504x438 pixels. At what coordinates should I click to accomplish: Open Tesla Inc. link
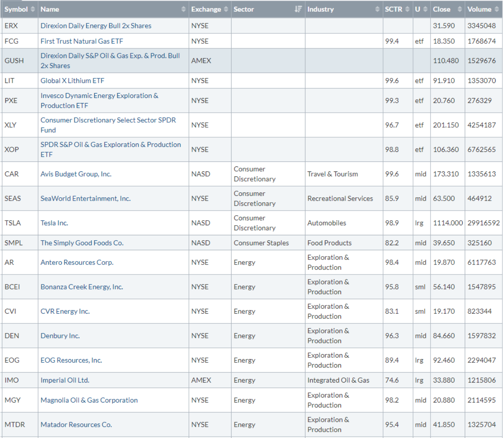pos(54,223)
